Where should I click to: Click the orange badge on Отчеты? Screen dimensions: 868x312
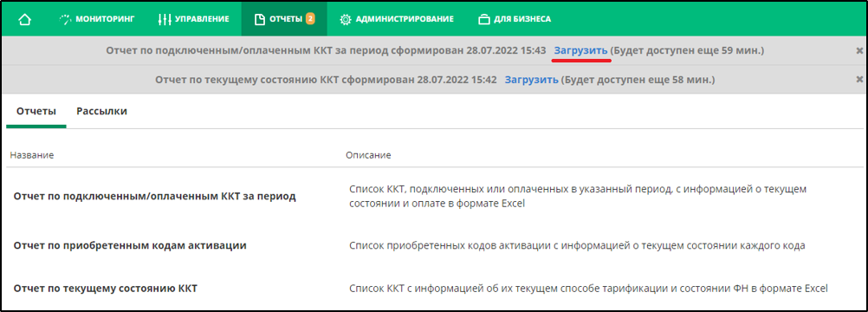310,19
